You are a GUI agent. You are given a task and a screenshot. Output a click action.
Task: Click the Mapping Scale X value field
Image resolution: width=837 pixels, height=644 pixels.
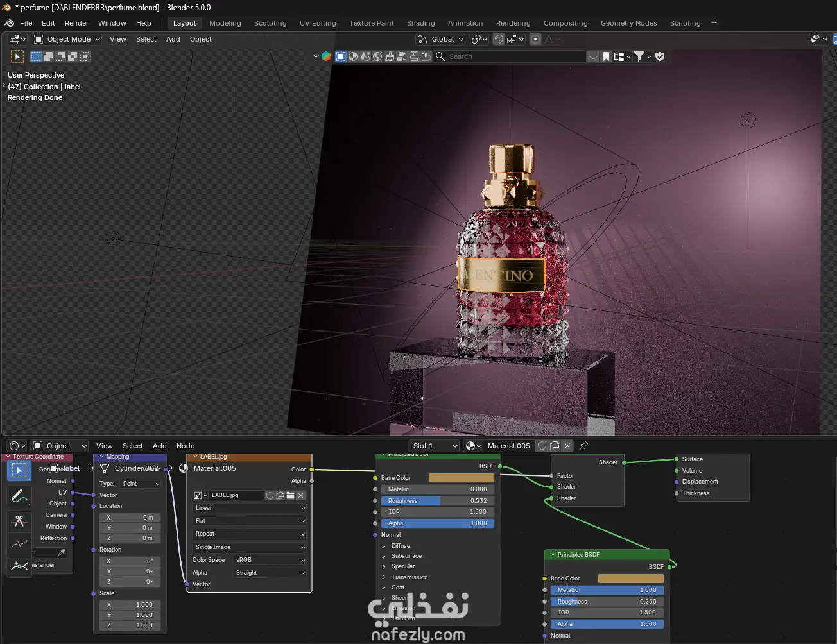130,605
